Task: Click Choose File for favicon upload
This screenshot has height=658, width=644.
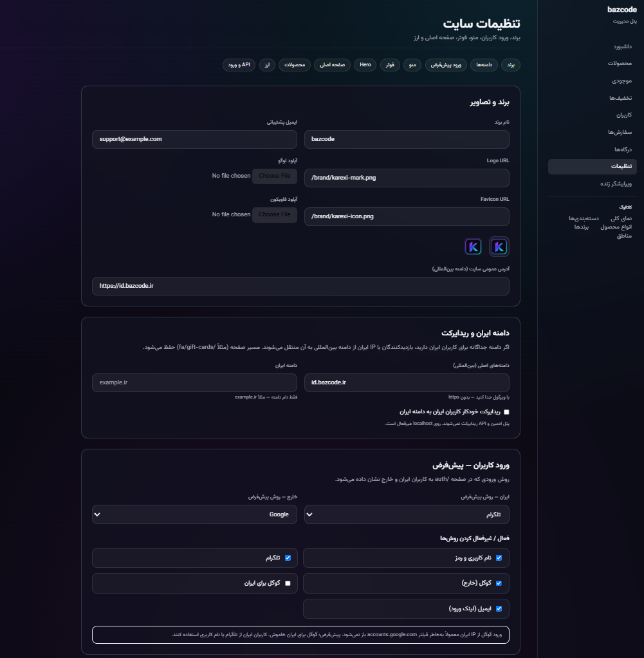Action: (275, 215)
